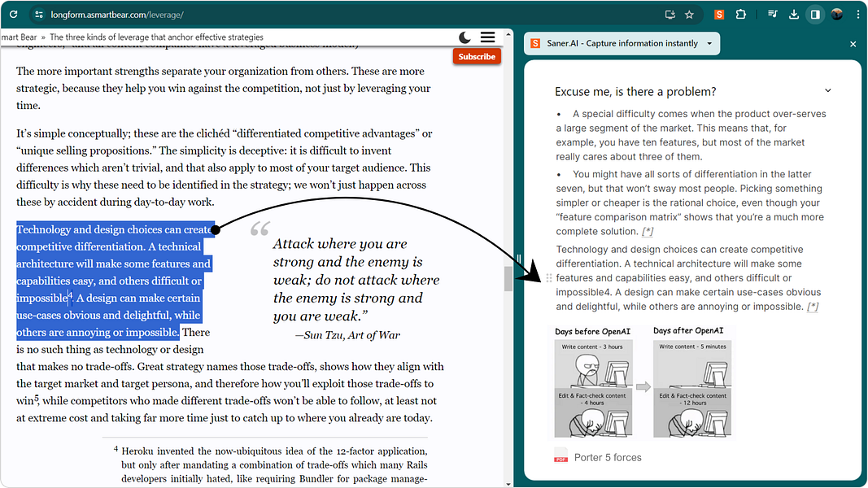Click the 'A special difficulty comes' bullet text
This screenshot has height=488, width=868.
(x=691, y=135)
